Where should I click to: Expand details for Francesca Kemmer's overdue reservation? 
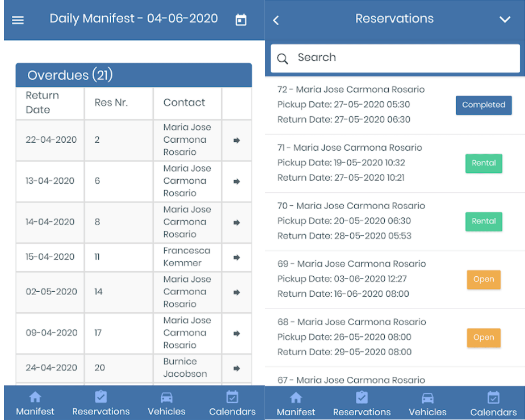(236, 257)
